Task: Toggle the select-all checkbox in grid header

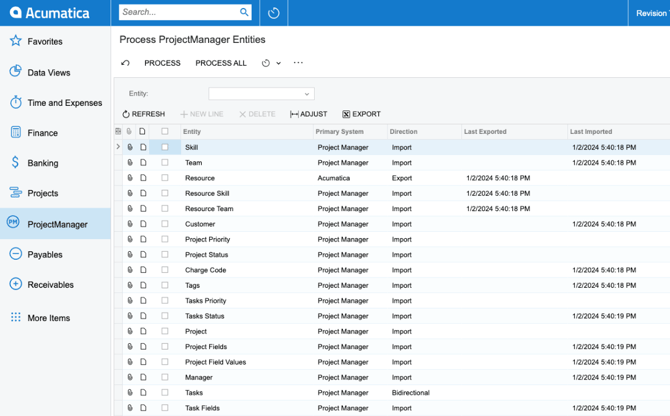Action: (x=165, y=132)
